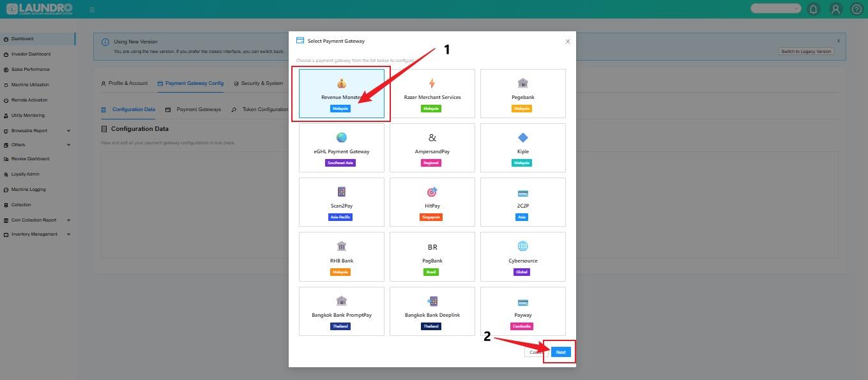868x380 pixels.
Task: Select the Revenue Monster payment gateway card
Action: click(342, 93)
